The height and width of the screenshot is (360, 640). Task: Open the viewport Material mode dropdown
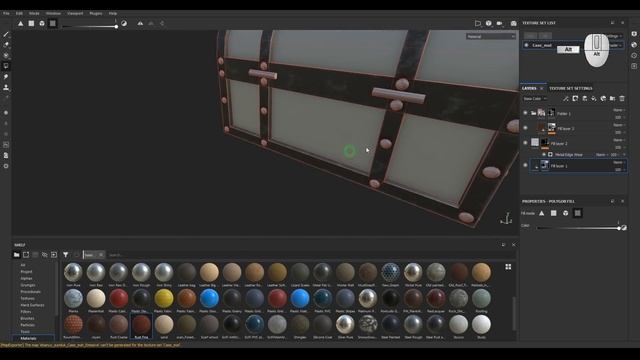pos(491,37)
